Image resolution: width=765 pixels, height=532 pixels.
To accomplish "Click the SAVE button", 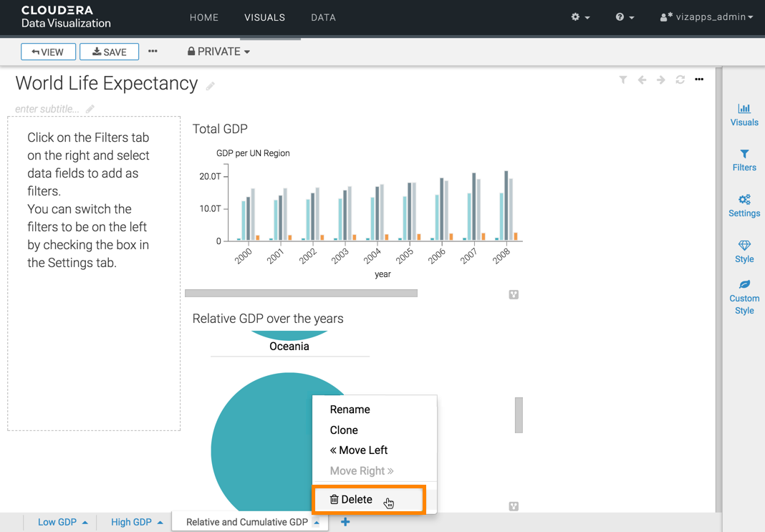I will [109, 52].
